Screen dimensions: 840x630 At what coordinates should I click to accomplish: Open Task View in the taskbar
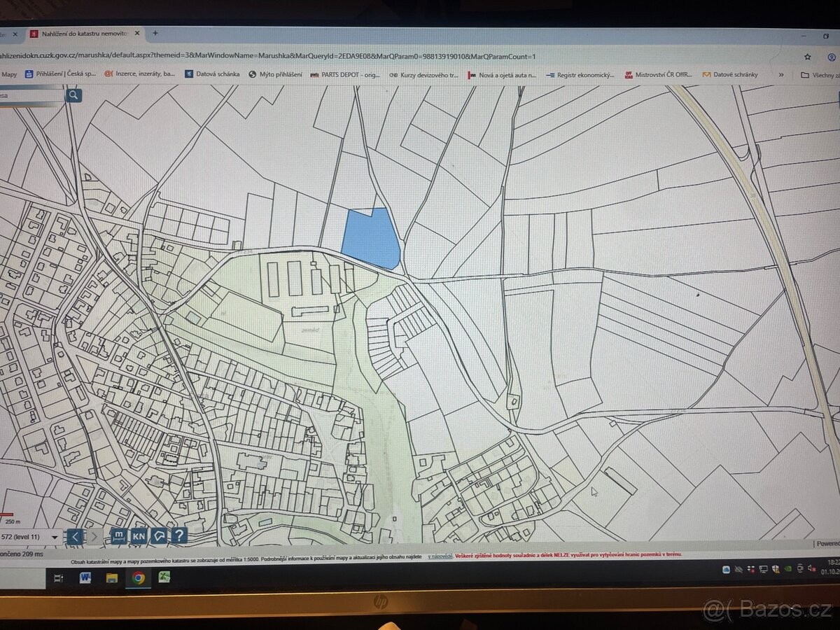pyautogui.click(x=59, y=578)
